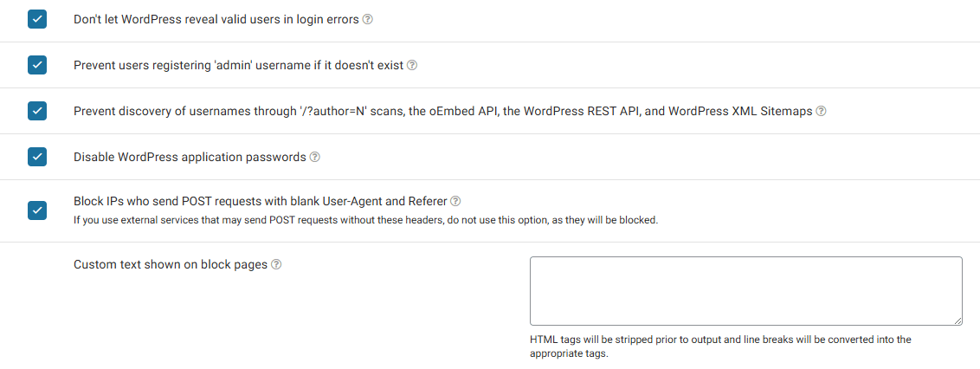Toggle the application passwords checkbox off
Screen dimensions: 980x369
point(37,157)
